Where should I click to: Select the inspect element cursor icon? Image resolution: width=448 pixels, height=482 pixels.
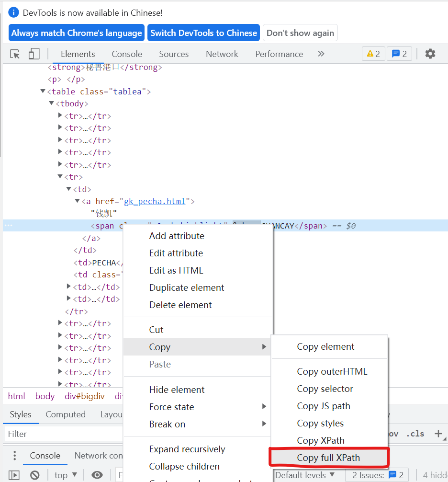(x=14, y=54)
